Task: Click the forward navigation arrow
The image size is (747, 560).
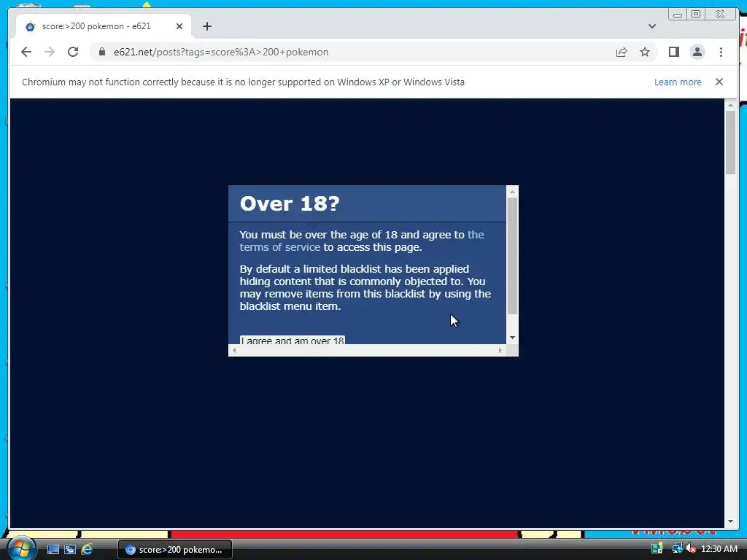Action: coord(50,52)
